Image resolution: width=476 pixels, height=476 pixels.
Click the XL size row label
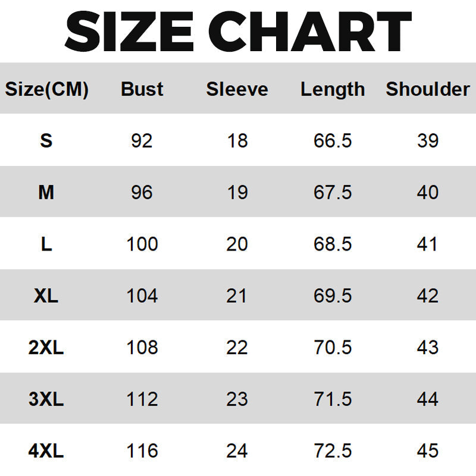point(46,296)
